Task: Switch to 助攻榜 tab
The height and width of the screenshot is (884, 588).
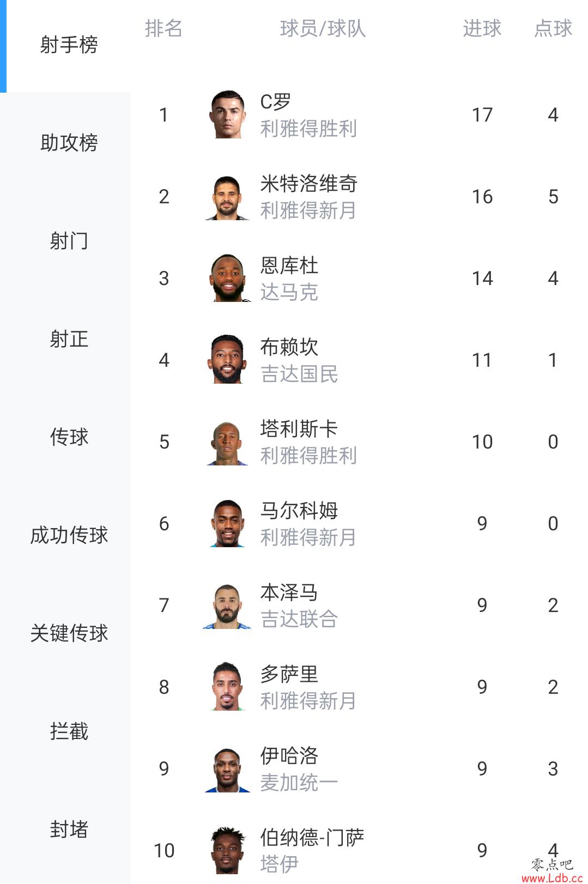Action: click(69, 142)
